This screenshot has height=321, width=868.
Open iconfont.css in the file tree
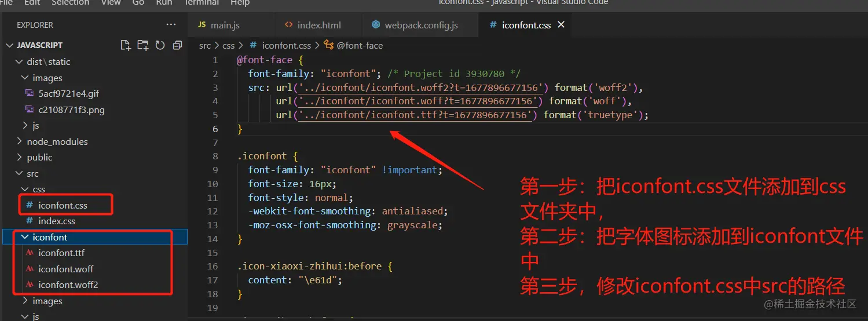63,205
